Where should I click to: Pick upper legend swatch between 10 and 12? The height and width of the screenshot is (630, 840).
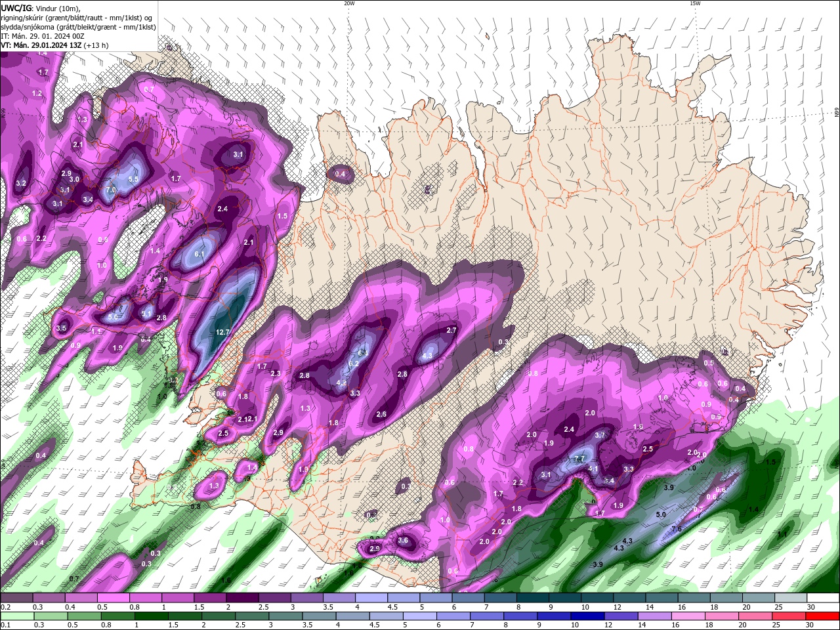click(597, 598)
